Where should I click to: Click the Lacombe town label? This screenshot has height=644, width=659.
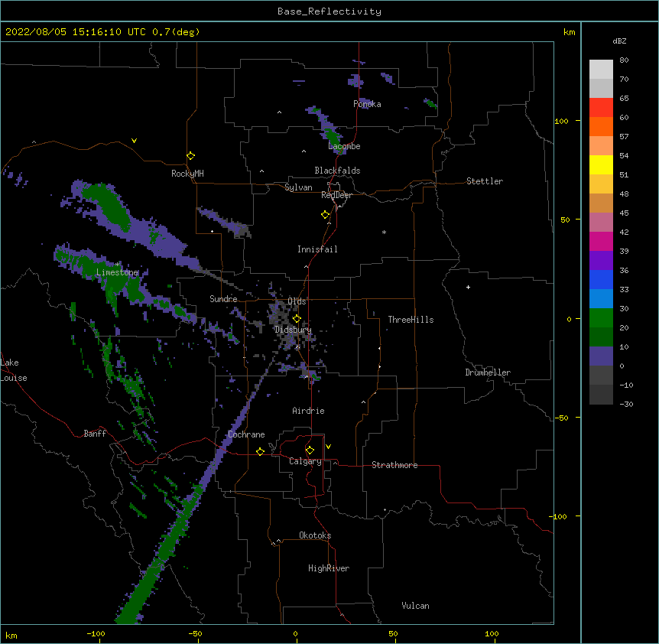(344, 146)
